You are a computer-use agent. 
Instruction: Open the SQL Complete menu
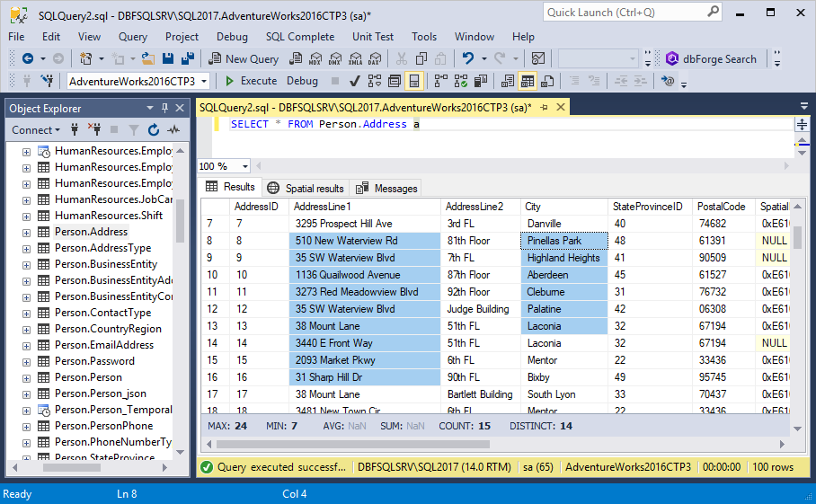click(300, 37)
